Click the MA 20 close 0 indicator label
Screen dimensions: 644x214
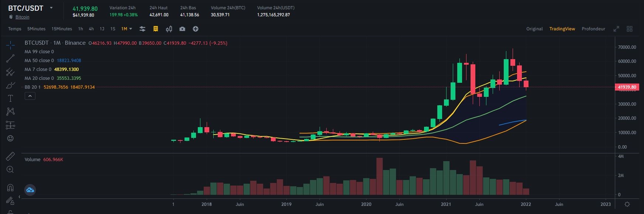pyautogui.click(x=39, y=78)
